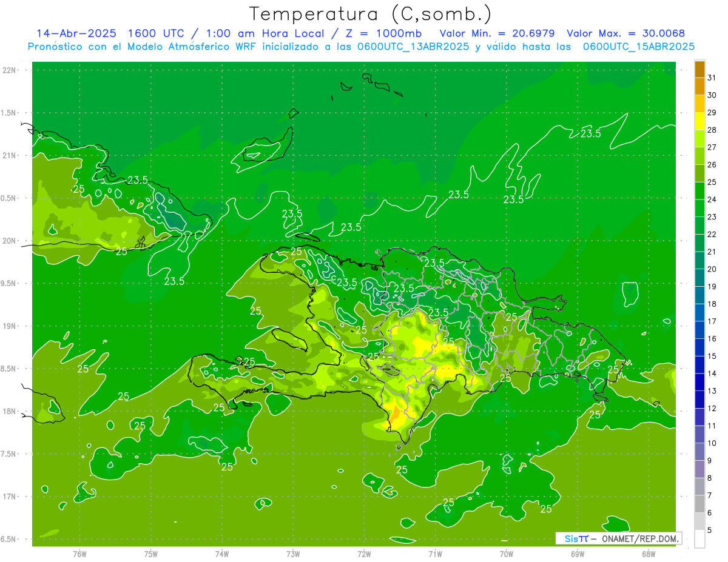Click the '20N' latitude axis label
The width and height of the screenshot is (728, 562).
coord(9,241)
